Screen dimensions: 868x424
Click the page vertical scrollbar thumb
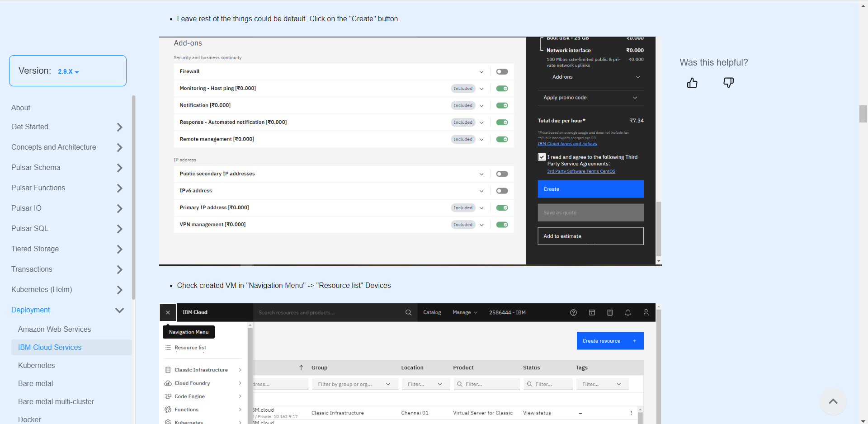(x=863, y=114)
